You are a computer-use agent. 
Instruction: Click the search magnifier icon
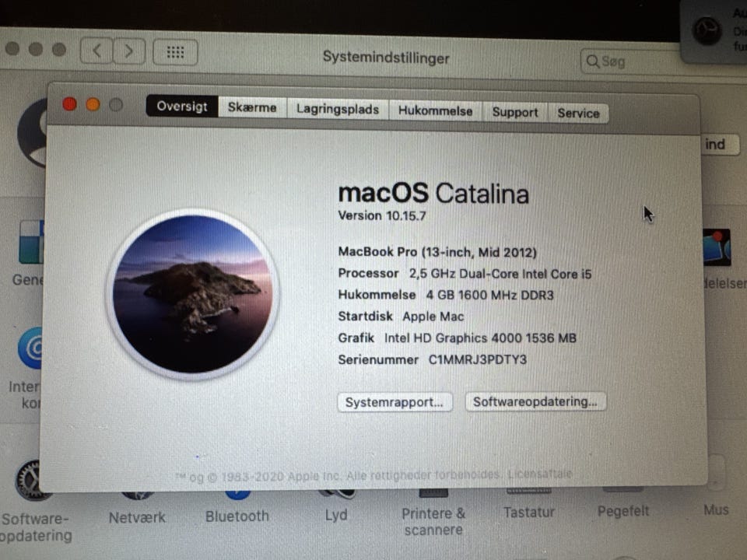pyautogui.click(x=593, y=61)
